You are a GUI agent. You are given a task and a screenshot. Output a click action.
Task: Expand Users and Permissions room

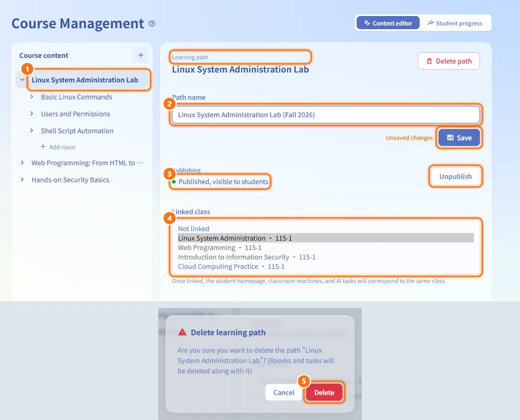click(x=32, y=113)
